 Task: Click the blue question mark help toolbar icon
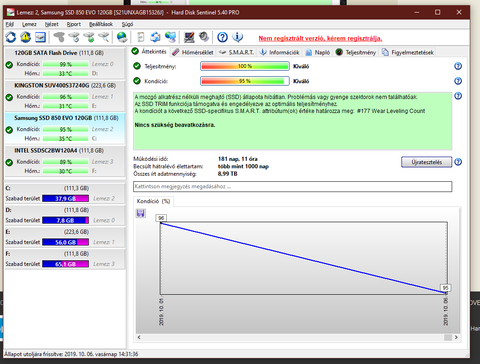click(222, 37)
